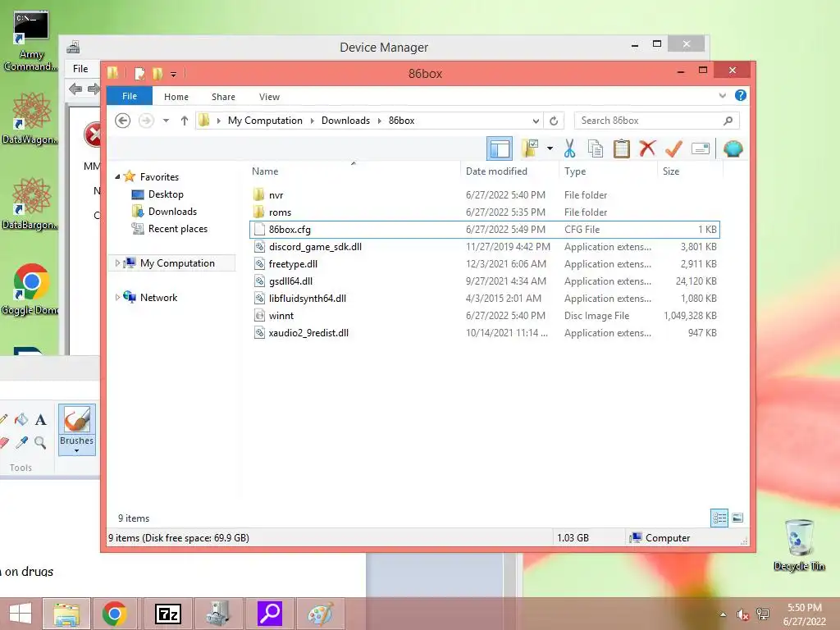Select the Fill bucket tool in Paint
The width and height of the screenshot is (840, 630).
21,419
